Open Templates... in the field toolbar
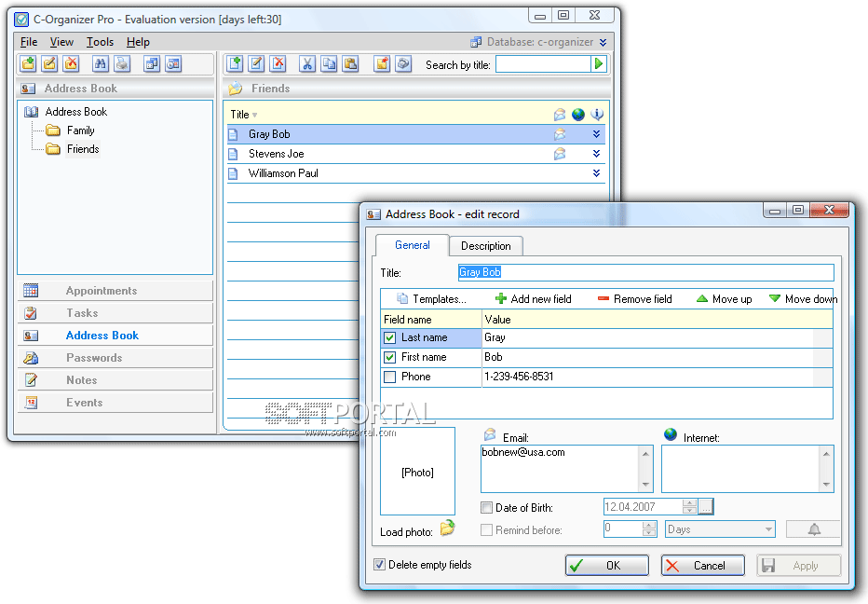This screenshot has height=604, width=868. (432, 299)
